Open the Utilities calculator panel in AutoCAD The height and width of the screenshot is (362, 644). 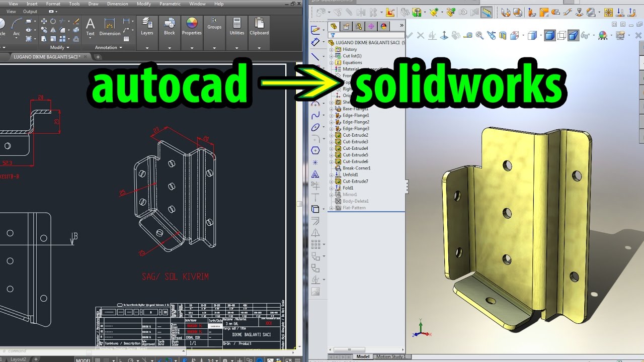click(x=236, y=27)
